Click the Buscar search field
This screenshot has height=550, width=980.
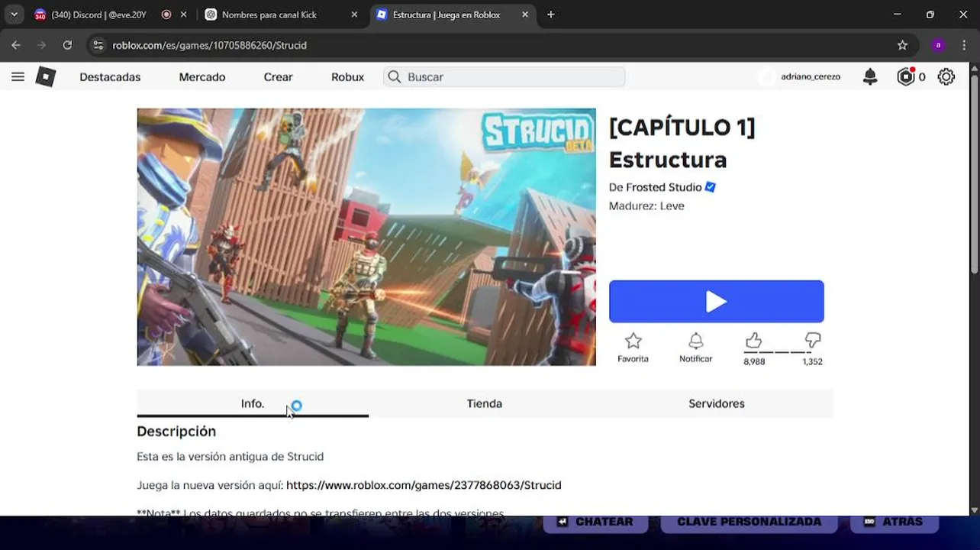coord(505,76)
